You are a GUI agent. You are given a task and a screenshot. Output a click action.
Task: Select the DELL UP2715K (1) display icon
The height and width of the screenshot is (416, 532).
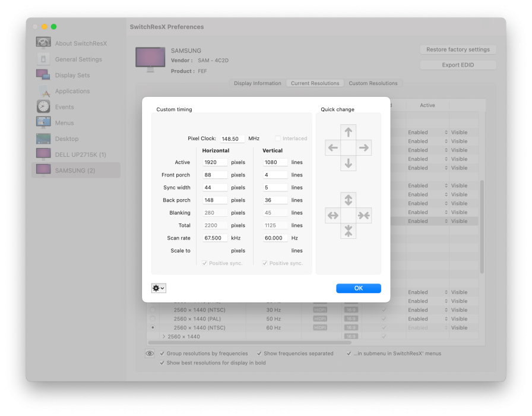click(x=43, y=155)
